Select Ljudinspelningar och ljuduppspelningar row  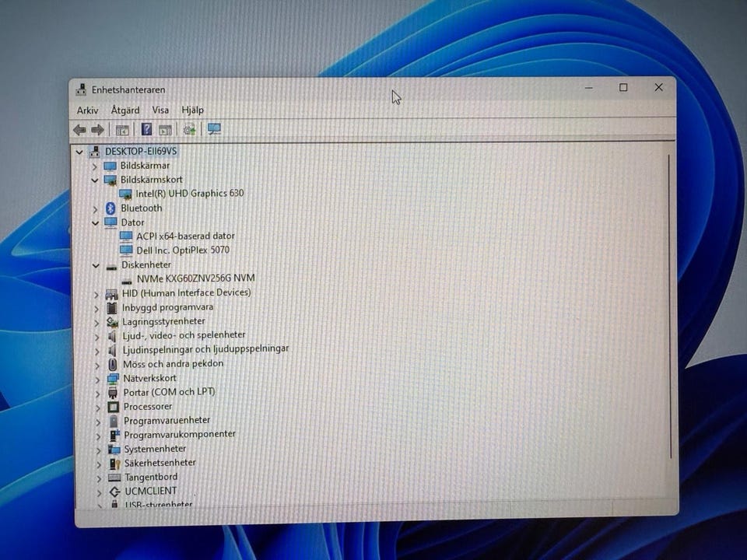pos(205,349)
